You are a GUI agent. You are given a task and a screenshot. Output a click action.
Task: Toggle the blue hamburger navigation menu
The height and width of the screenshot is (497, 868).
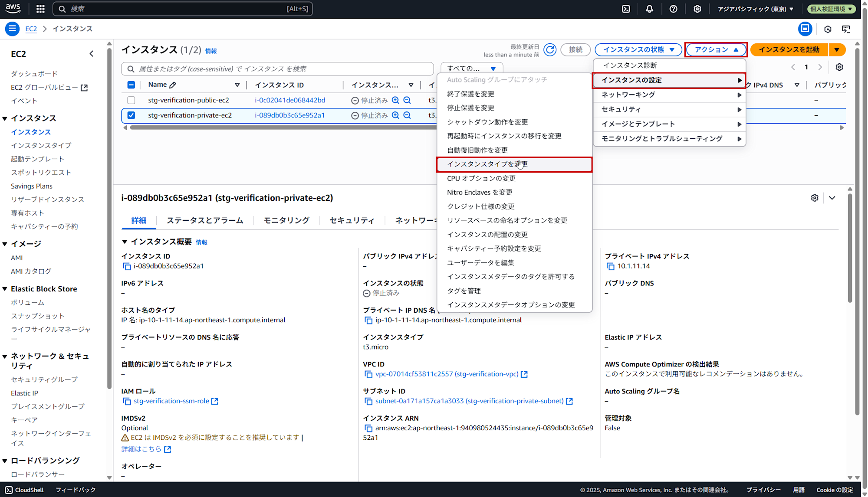coord(12,29)
